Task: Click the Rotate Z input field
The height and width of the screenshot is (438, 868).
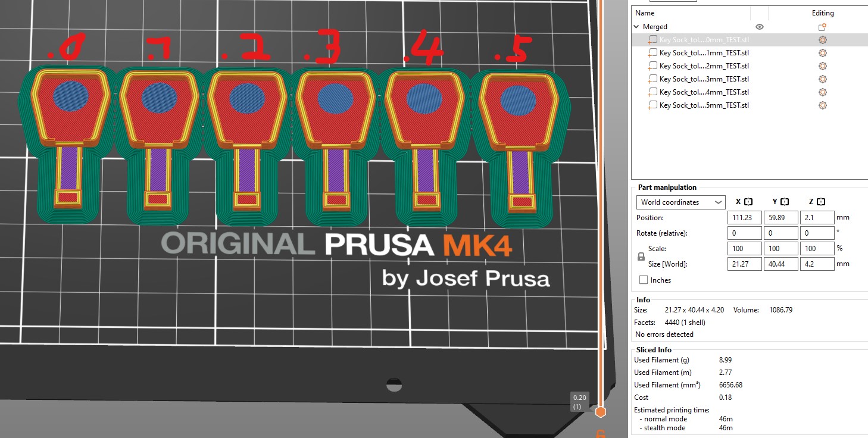Action: click(x=817, y=233)
